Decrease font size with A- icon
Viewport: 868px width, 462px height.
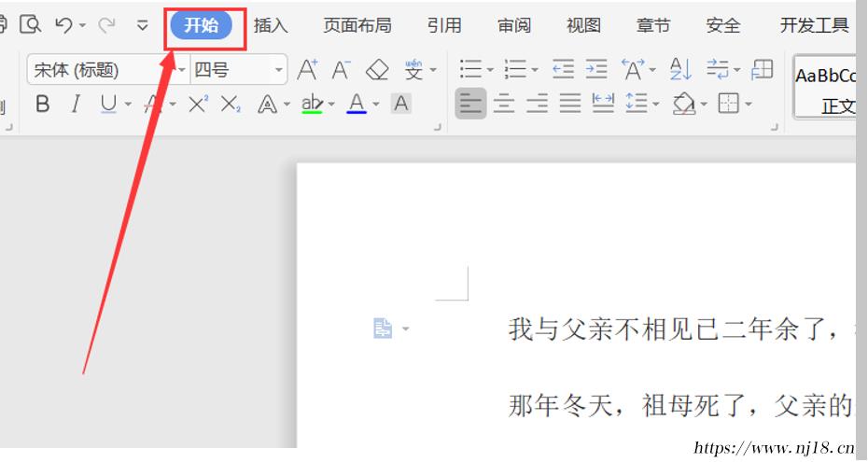pos(341,70)
